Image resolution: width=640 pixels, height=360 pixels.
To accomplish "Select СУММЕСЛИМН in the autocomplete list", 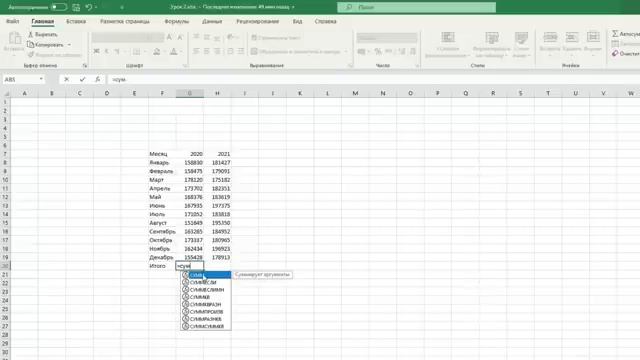I will 206,289.
